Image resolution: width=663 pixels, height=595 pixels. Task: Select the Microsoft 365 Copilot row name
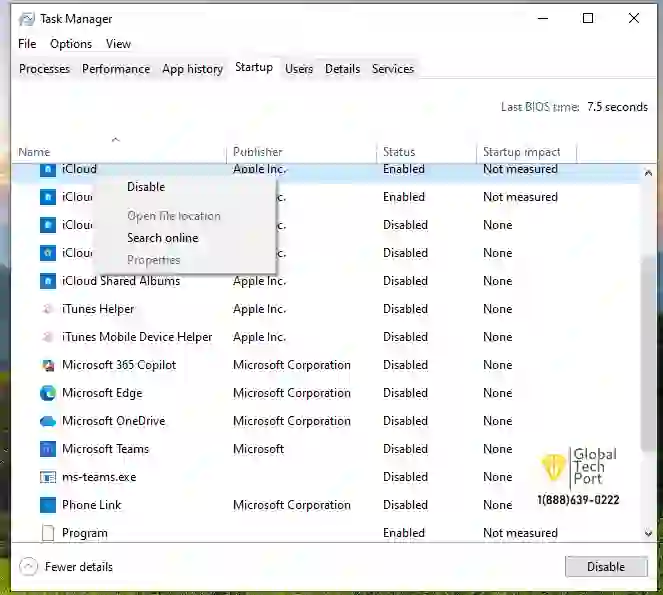pyautogui.click(x=119, y=365)
